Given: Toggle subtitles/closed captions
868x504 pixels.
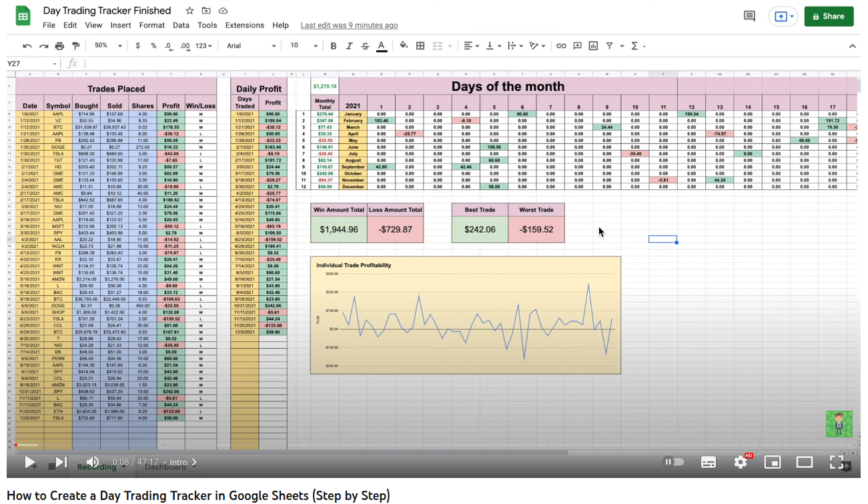Looking at the screenshot, I should (709, 462).
